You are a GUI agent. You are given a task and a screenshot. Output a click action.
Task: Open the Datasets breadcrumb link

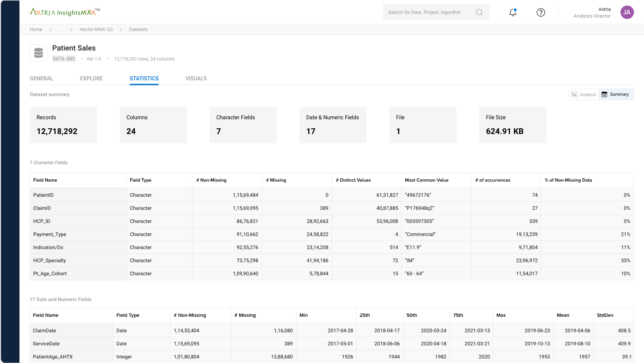[138, 29]
